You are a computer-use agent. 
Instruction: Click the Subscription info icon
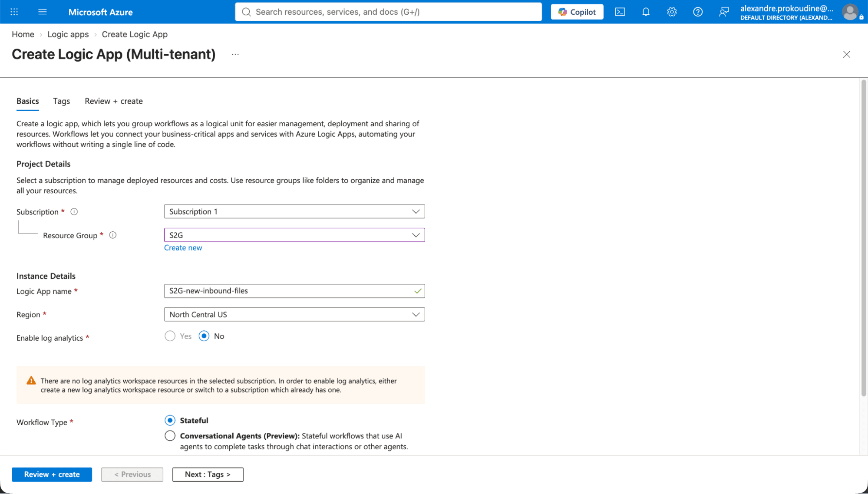pos(74,212)
